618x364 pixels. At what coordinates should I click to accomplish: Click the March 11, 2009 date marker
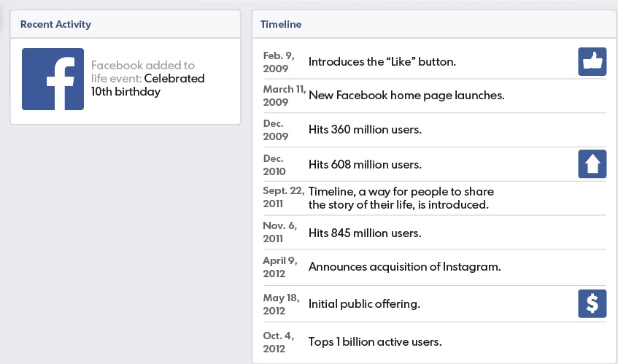coord(285,96)
